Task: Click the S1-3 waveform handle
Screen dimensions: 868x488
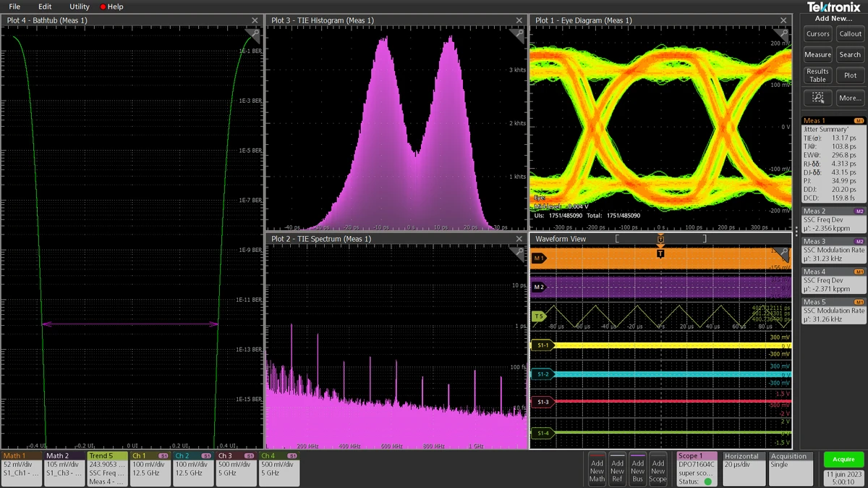Action: [x=542, y=401]
